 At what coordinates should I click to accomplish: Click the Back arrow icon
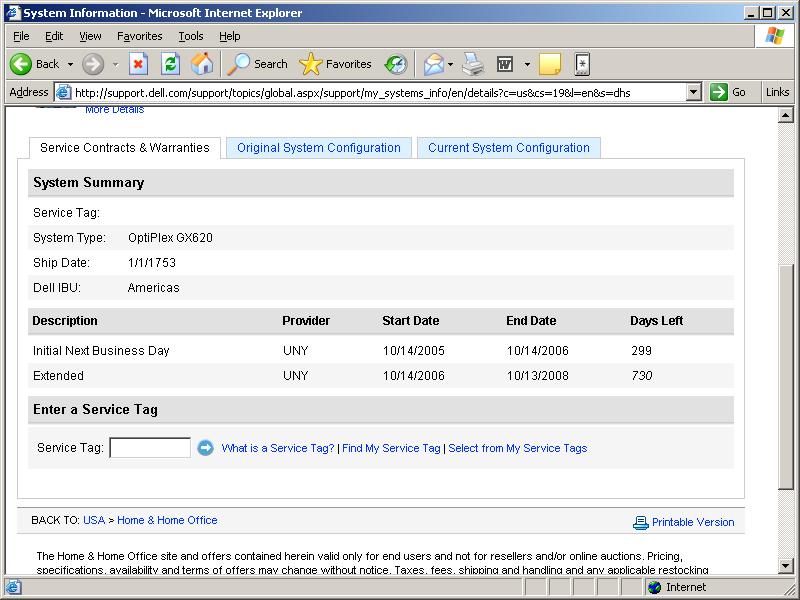21,64
